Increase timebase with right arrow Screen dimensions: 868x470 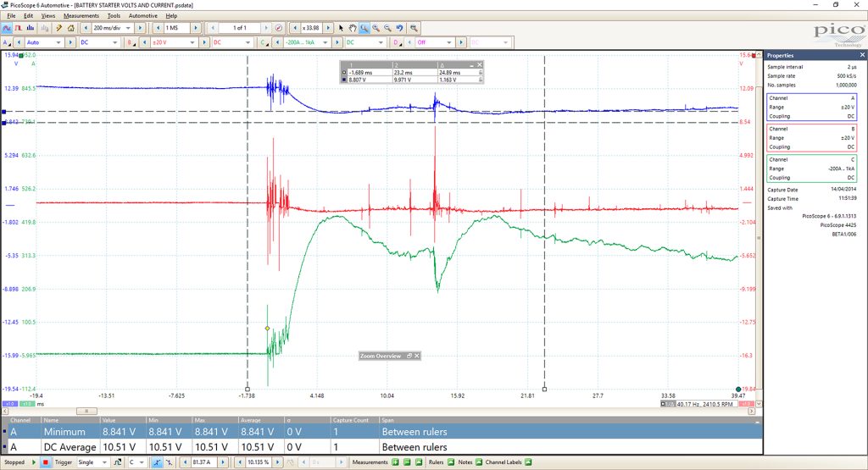(x=140, y=28)
